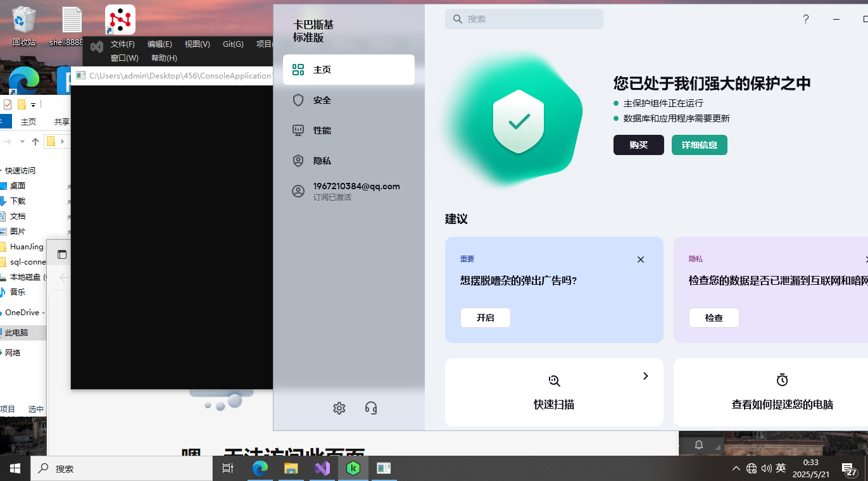Image resolution: width=868 pixels, height=481 pixels.
Task: Open the Git(G) menu
Action: (233, 44)
